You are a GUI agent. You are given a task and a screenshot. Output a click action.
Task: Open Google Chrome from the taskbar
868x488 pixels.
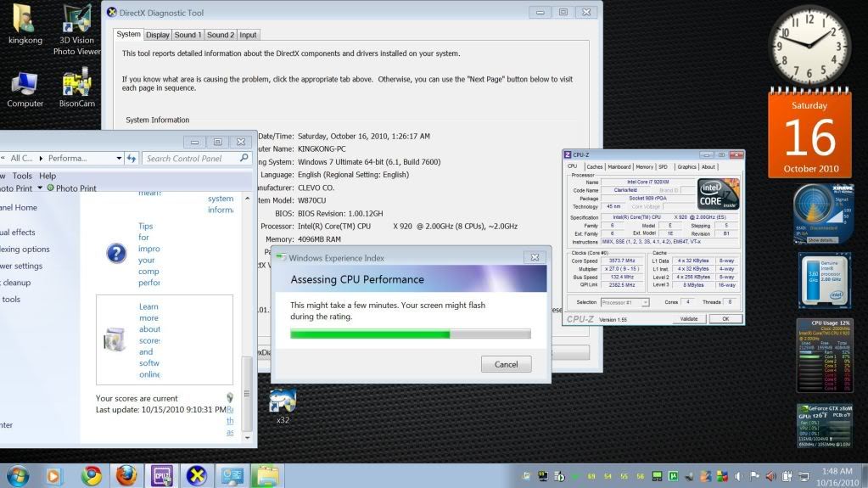click(x=92, y=475)
